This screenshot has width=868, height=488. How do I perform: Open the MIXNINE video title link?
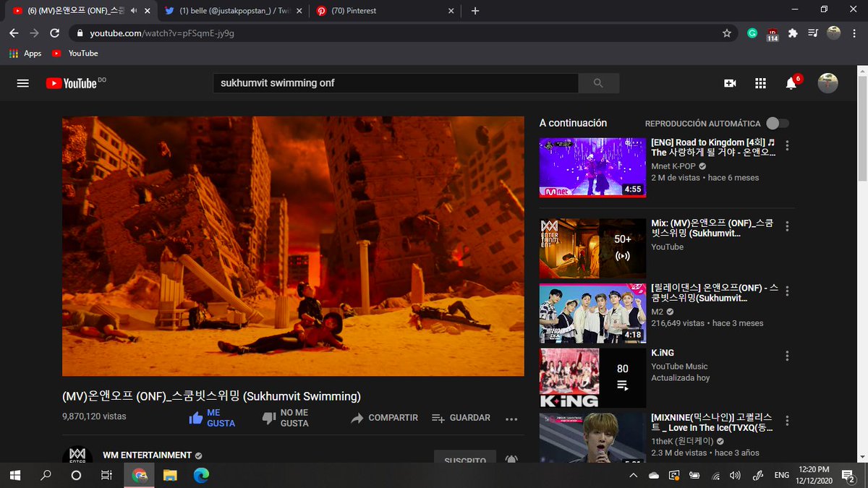tap(714, 423)
